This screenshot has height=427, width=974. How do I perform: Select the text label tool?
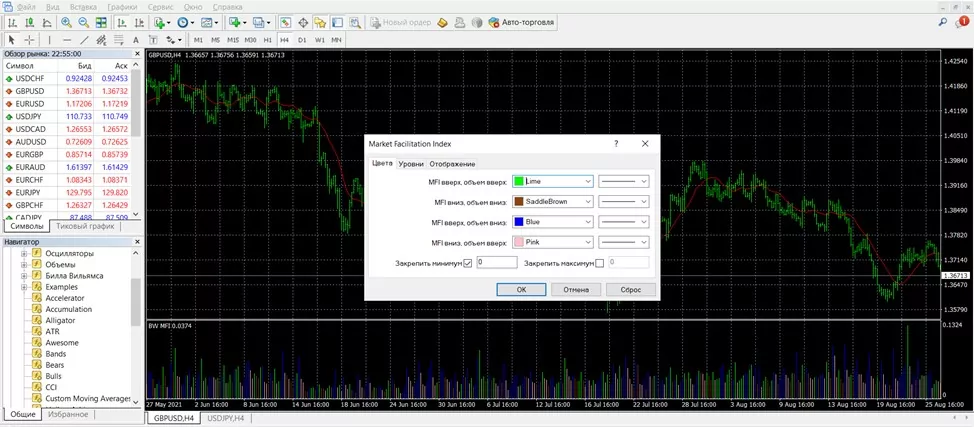click(x=153, y=40)
